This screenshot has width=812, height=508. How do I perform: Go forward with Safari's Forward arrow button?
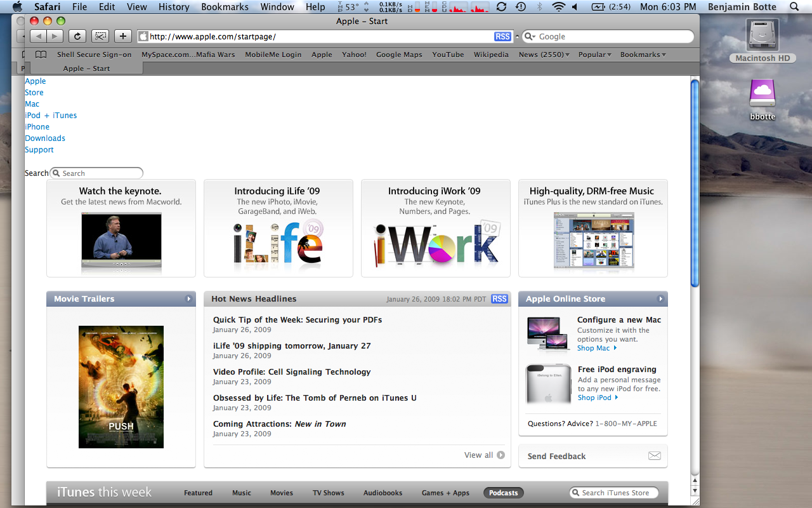click(55, 37)
